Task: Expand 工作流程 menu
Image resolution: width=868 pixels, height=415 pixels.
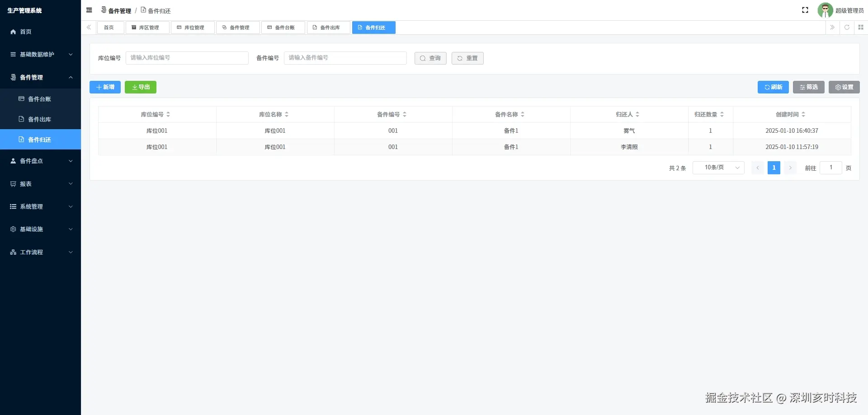Action: (x=40, y=252)
